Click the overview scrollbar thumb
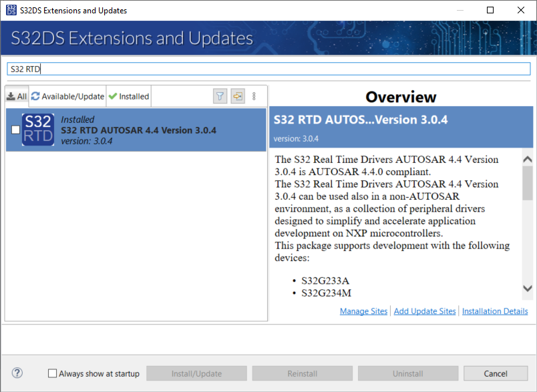Screen dimensions: 537x392 click(x=528, y=183)
